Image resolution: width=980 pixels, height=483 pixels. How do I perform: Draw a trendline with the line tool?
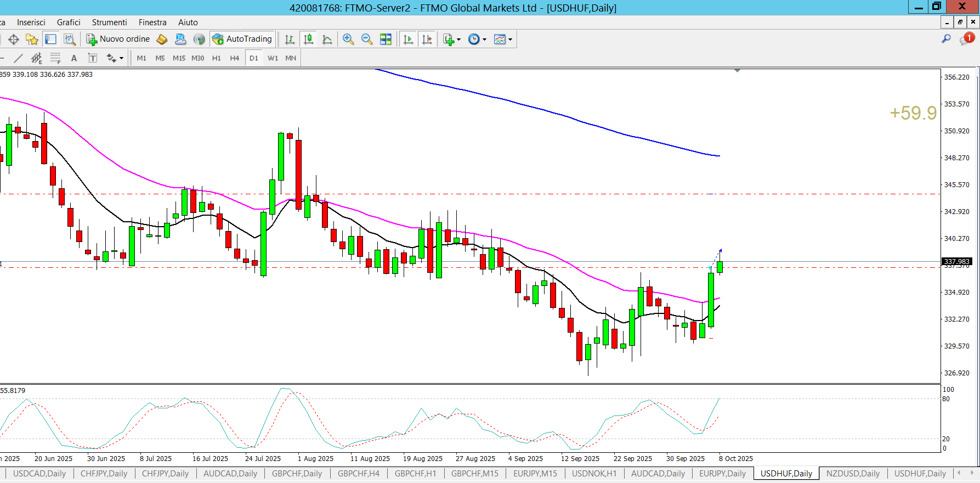tap(18, 58)
